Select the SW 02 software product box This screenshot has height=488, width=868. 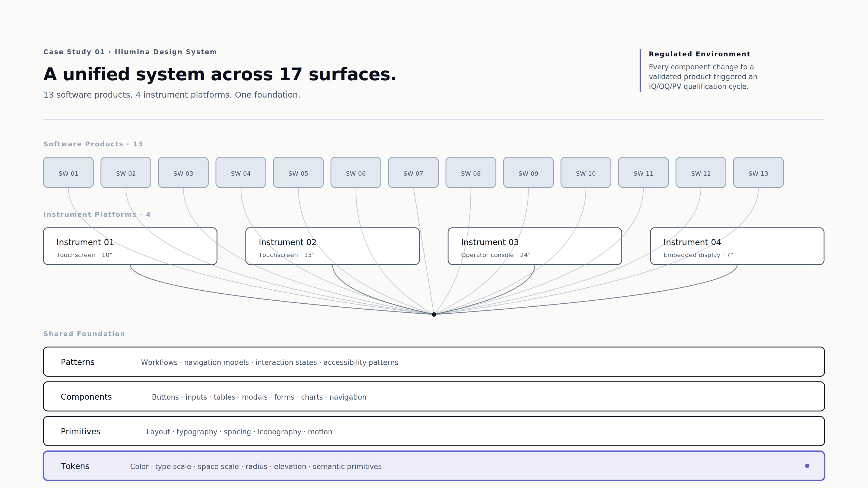(x=126, y=172)
